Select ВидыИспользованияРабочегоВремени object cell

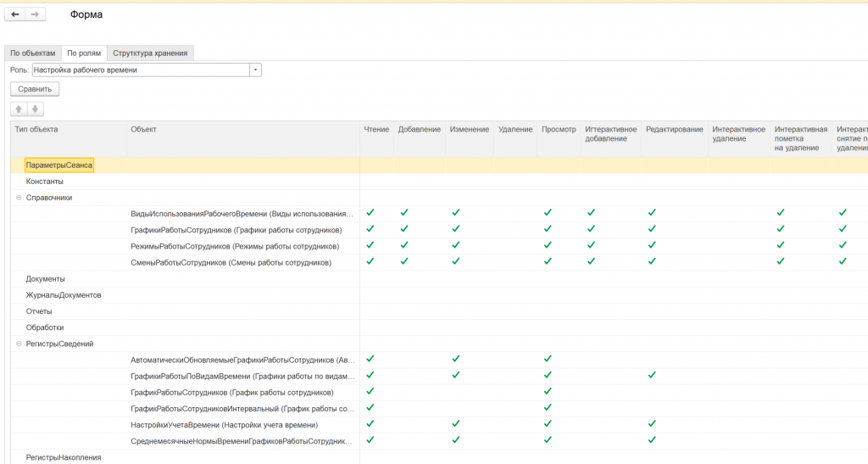tap(242, 214)
